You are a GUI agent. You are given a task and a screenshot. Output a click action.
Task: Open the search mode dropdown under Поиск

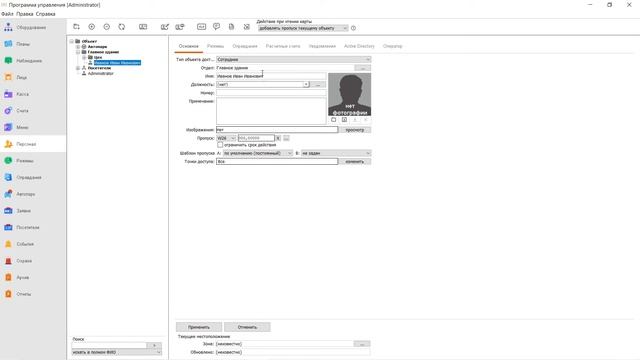point(117,352)
